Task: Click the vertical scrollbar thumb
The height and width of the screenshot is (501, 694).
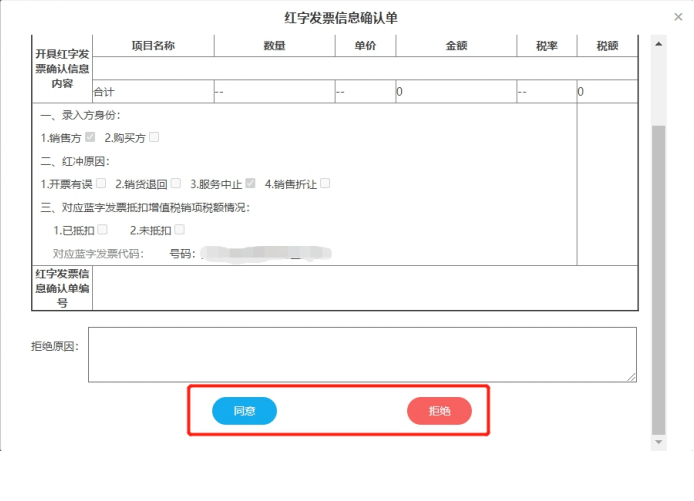Action: tap(658, 280)
